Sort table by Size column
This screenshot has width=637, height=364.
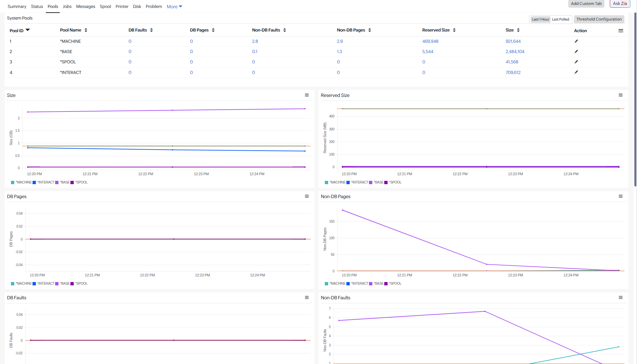pyautogui.click(x=518, y=30)
